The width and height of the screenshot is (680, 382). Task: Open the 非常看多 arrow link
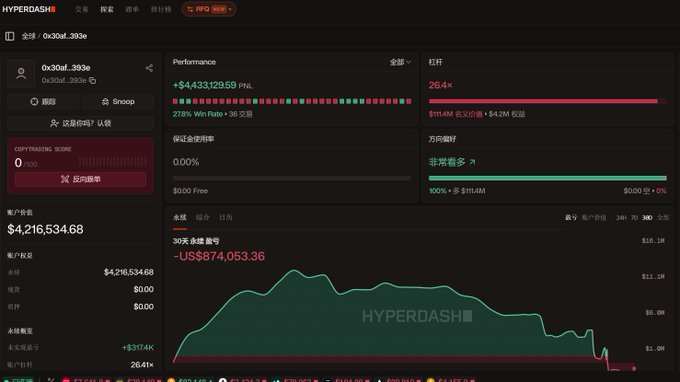coord(472,162)
